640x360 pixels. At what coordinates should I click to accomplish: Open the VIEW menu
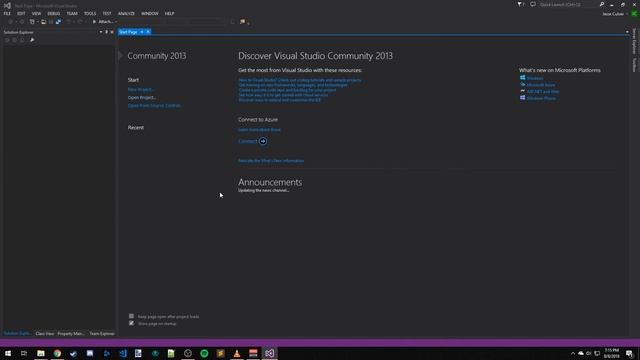pyautogui.click(x=36, y=13)
